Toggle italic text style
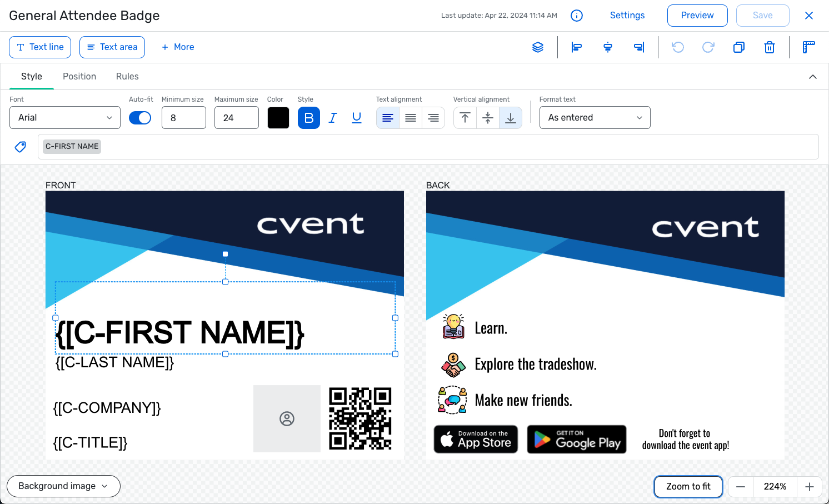829x504 pixels. point(333,118)
